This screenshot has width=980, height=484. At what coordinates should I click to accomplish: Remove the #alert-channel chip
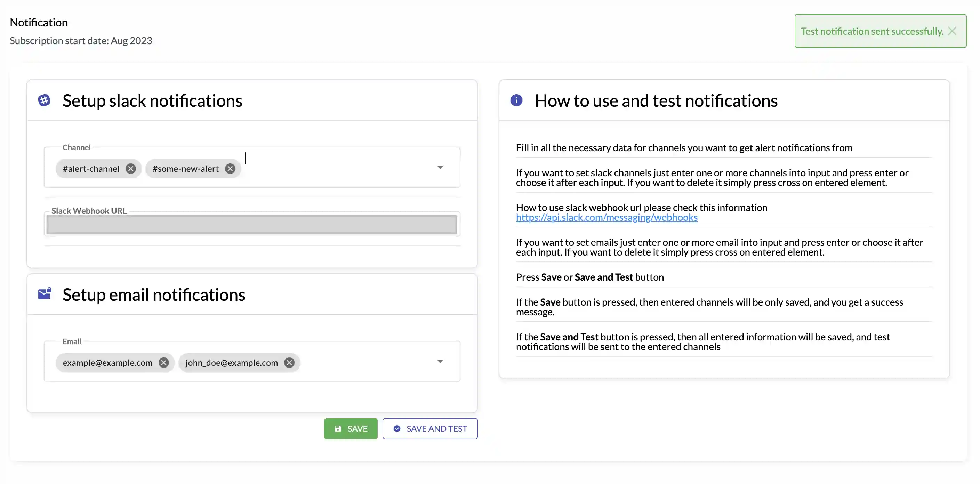coord(130,169)
